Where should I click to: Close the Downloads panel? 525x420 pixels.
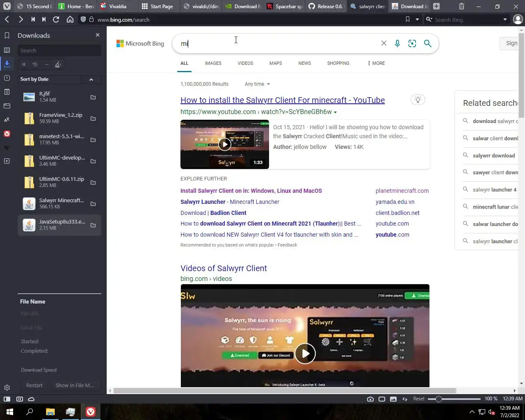(98, 35)
